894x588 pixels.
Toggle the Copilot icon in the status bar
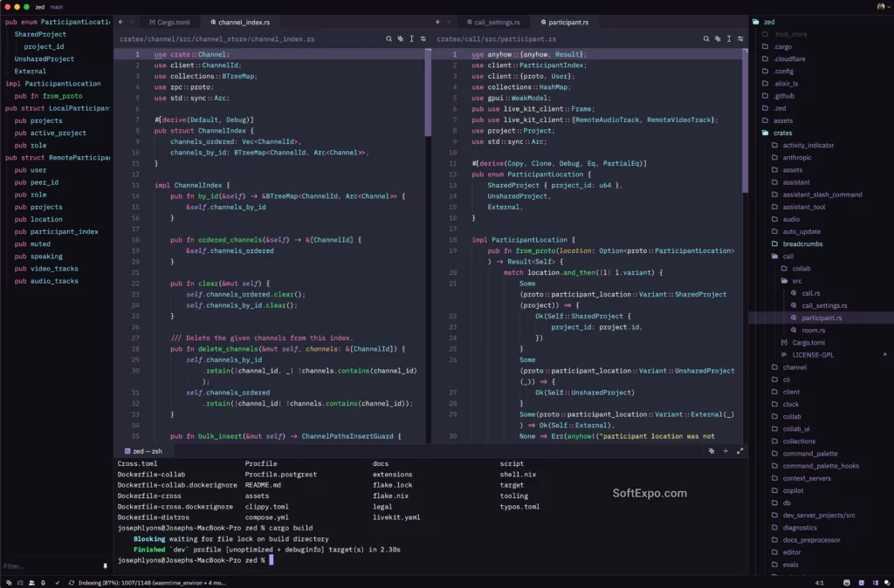click(x=847, y=581)
